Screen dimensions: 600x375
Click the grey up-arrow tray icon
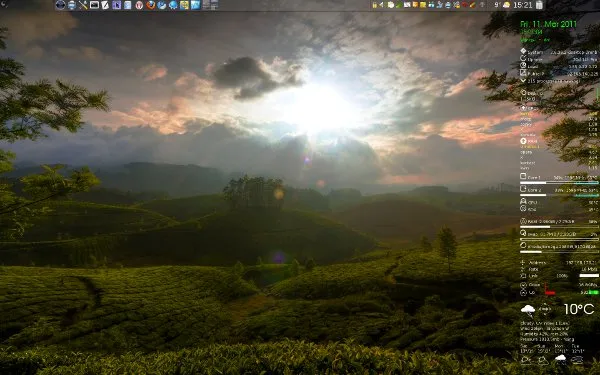482,5
